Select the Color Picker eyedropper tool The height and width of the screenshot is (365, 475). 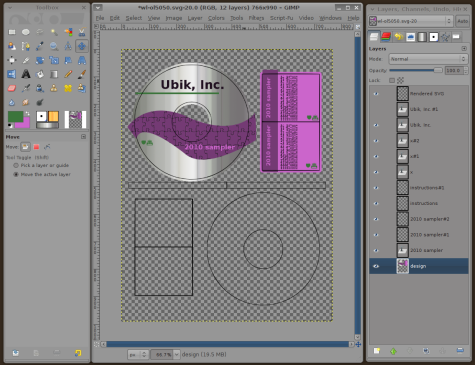pyautogui.click(x=40, y=46)
